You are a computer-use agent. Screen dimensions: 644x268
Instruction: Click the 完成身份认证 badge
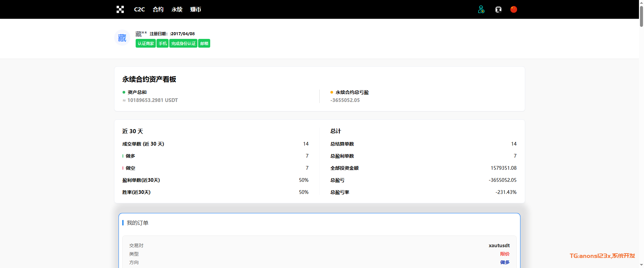(183, 44)
